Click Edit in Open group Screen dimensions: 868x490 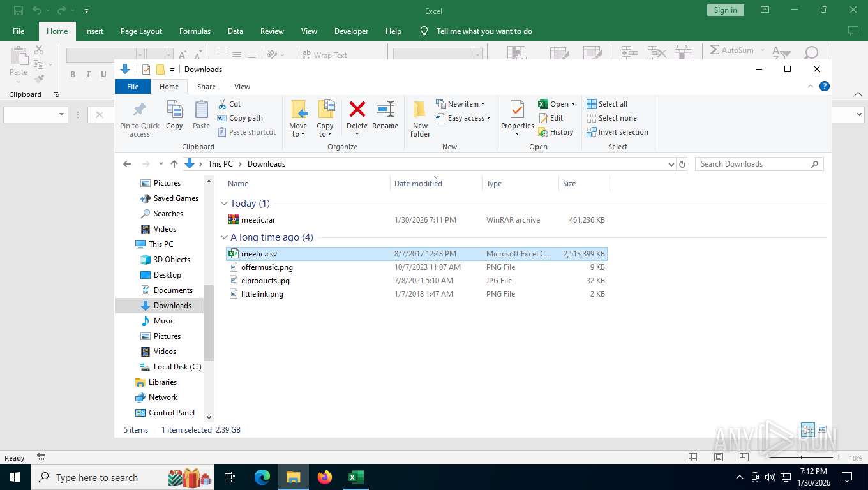tap(551, 118)
